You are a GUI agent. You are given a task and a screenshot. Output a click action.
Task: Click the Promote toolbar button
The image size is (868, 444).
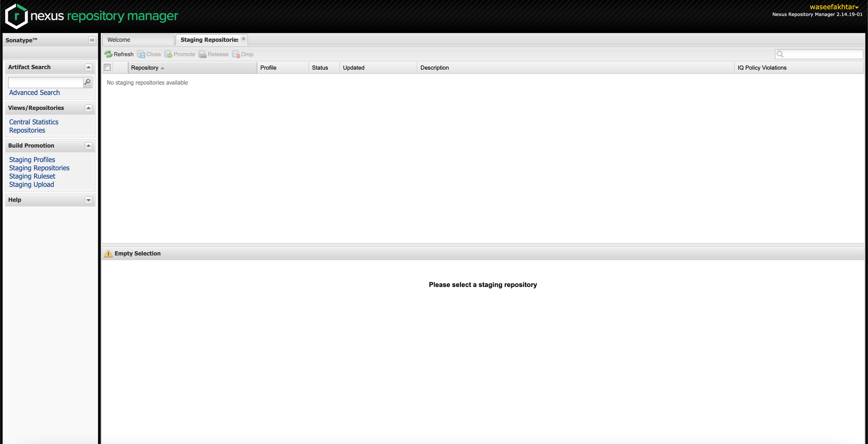pyautogui.click(x=180, y=54)
